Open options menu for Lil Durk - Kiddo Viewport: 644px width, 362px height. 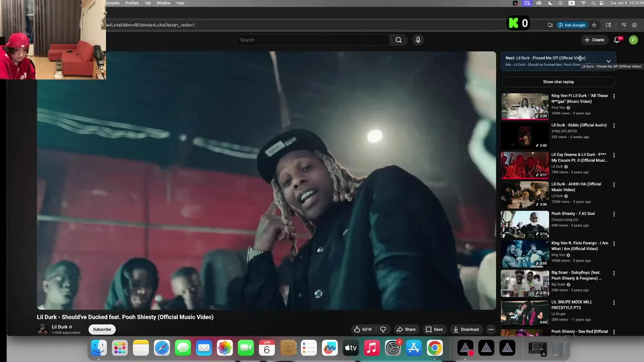pos(614,126)
